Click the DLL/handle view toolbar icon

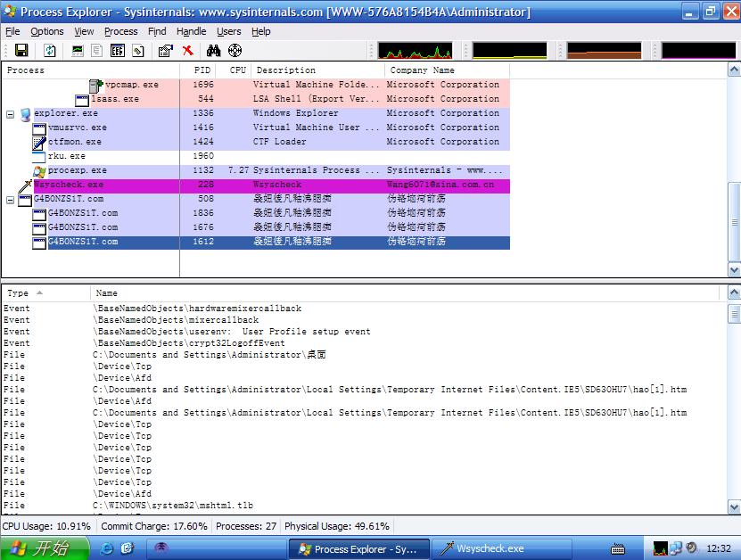pyautogui.click(x=138, y=50)
